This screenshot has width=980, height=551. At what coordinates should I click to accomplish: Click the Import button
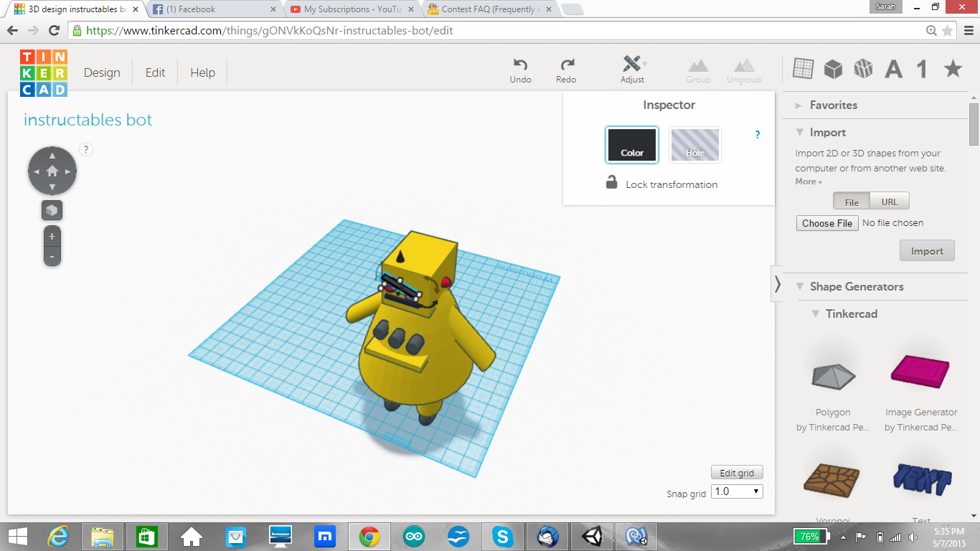tap(927, 251)
